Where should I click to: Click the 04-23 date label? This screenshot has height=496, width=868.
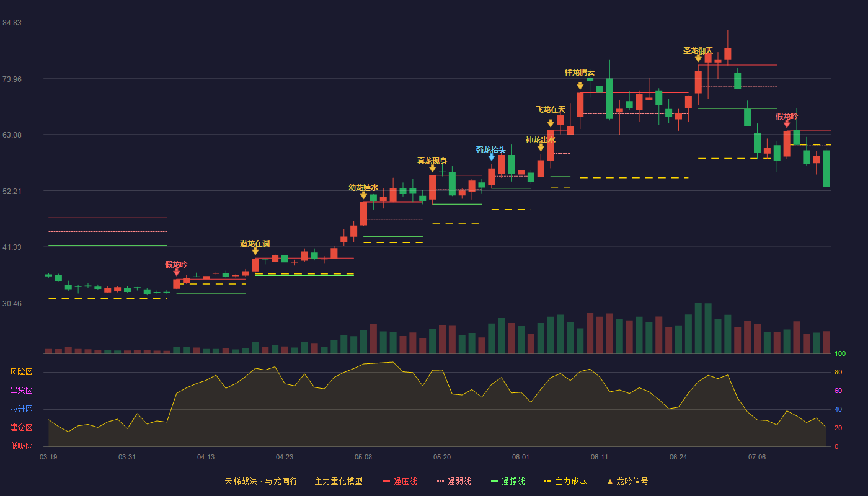(x=285, y=457)
